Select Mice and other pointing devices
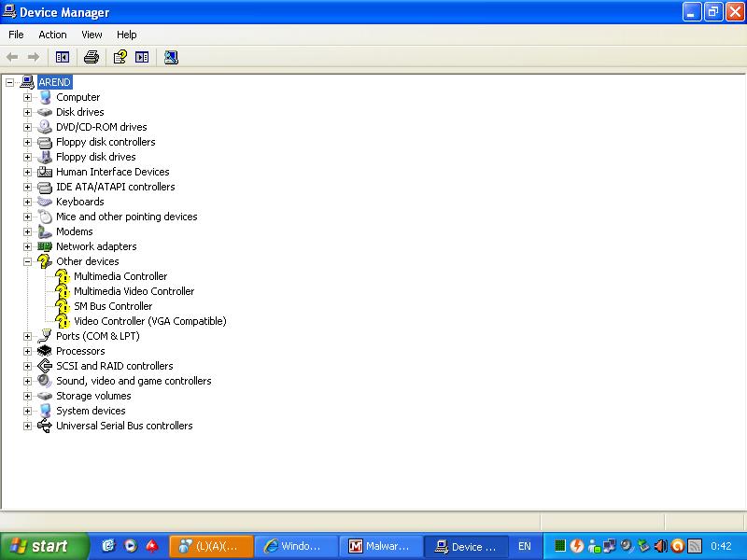Screen dimensions: 747x560 127,217
